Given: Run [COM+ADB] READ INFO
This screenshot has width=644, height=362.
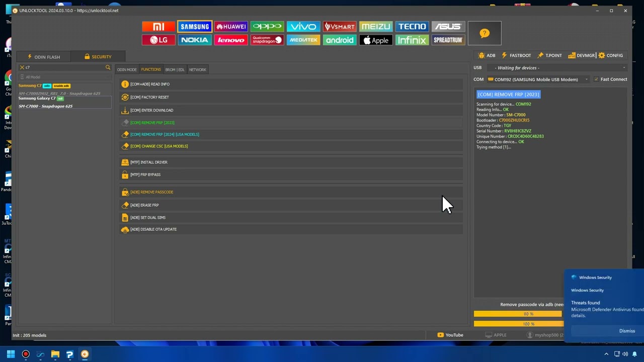Looking at the screenshot, I should [x=291, y=84].
